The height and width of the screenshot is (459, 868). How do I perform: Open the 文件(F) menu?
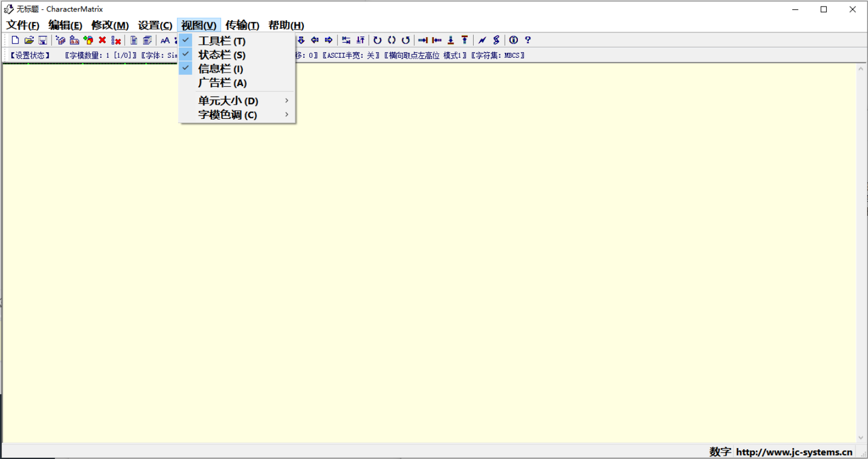click(x=23, y=26)
